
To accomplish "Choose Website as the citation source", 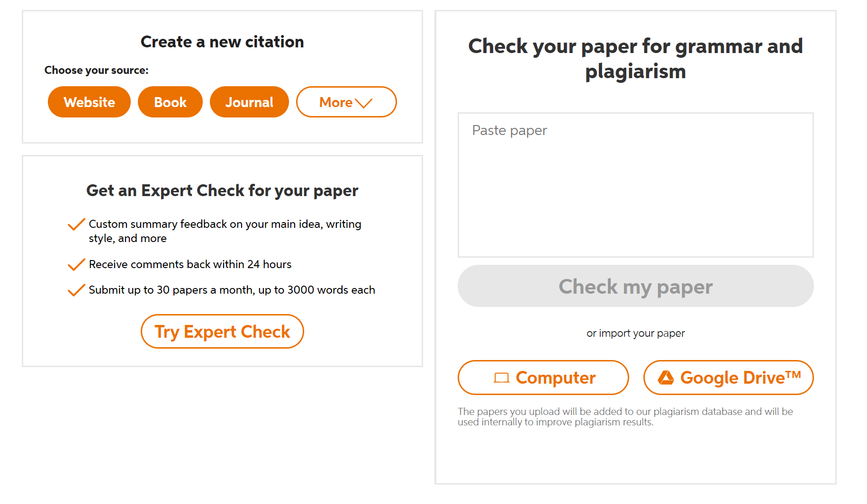I will (89, 102).
